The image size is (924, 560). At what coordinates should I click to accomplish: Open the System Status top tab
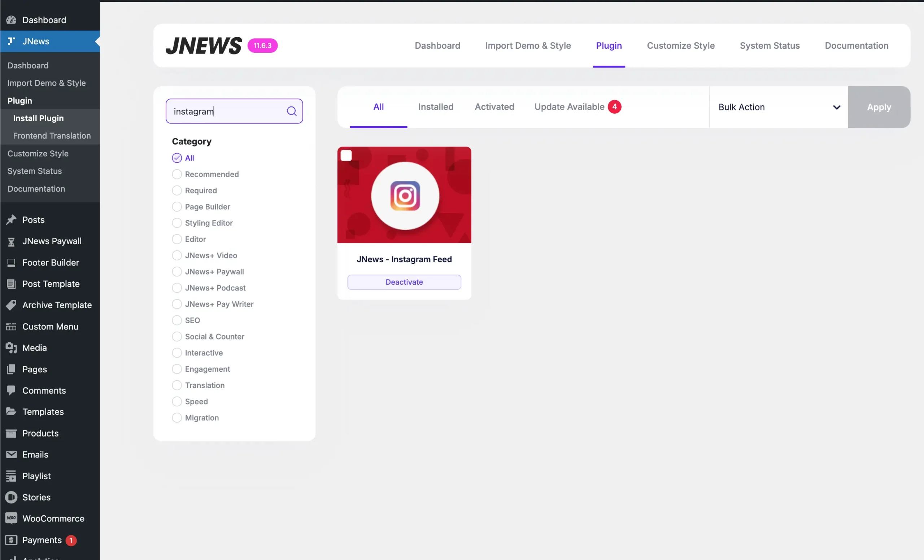point(770,46)
